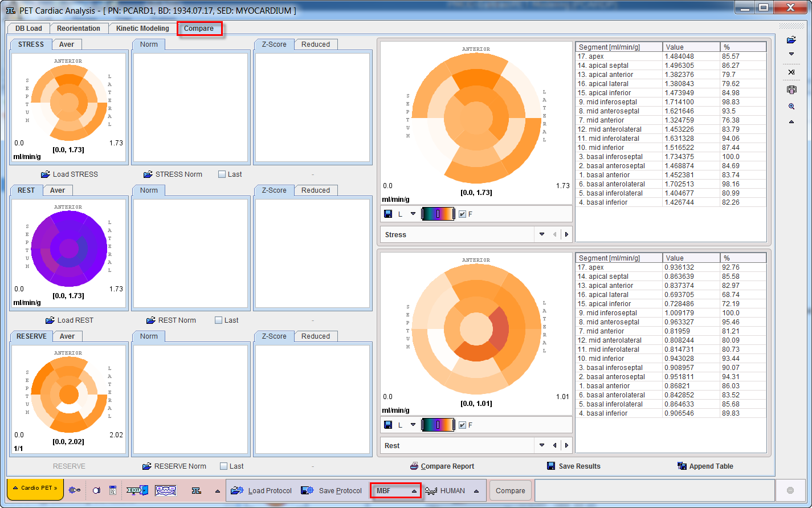This screenshot has width=812, height=508.
Task: Click the STRESS Norm folder icon
Action: coord(148,174)
